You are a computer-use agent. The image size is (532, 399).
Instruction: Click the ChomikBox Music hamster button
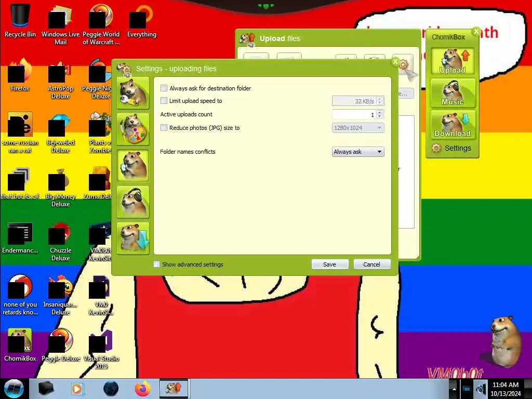(453, 93)
